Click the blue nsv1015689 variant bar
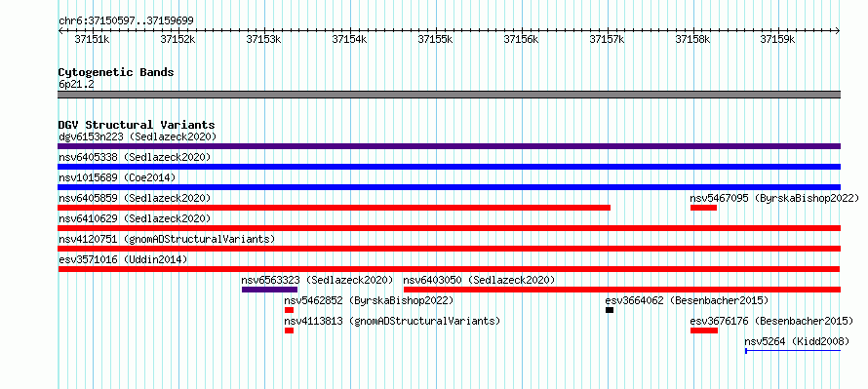 (449, 187)
